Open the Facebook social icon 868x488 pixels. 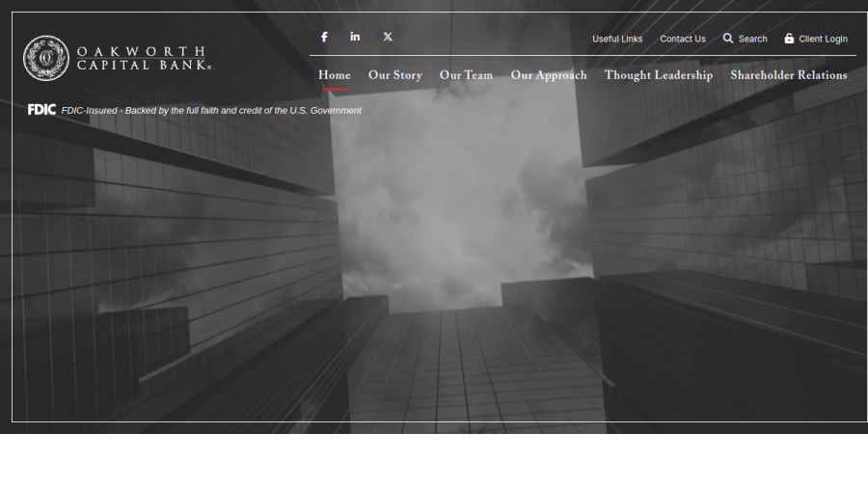click(324, 37)
